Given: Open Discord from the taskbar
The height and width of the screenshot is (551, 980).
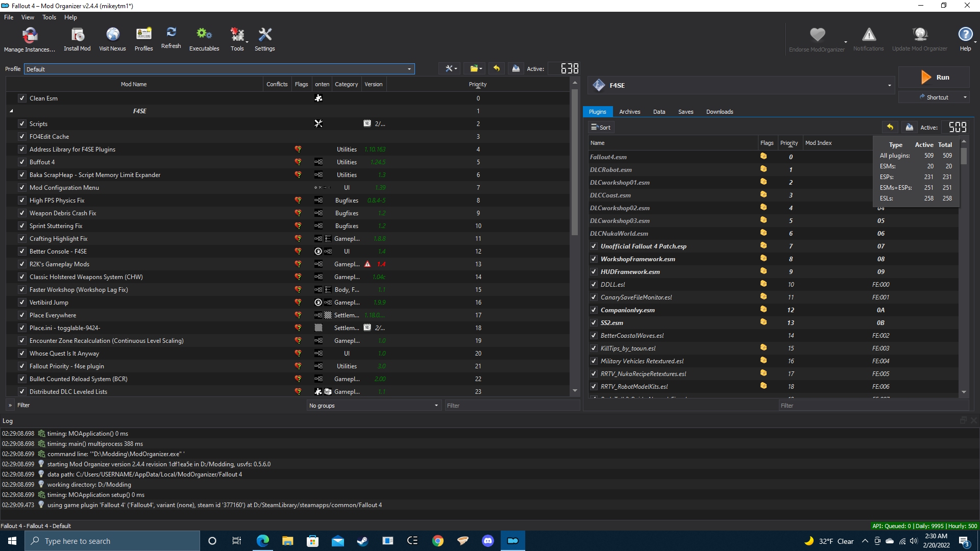Looking at the screenshot, I should coord(488,541).
